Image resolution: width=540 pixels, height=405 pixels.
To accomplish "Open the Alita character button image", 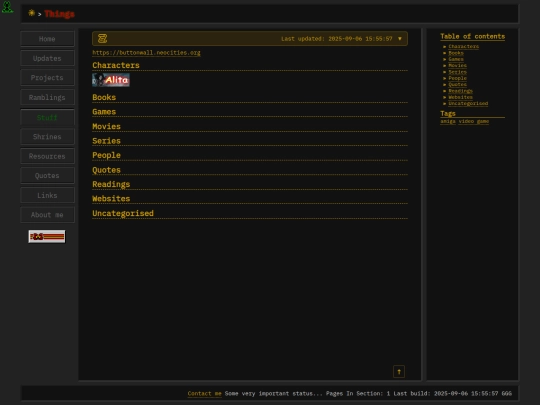I will [111, 80].
